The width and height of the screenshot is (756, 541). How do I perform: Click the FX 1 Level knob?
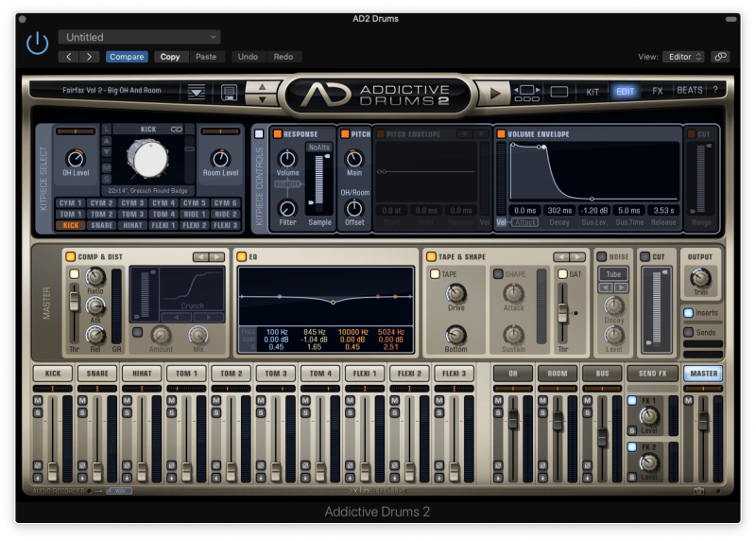[x=649, y=416]
